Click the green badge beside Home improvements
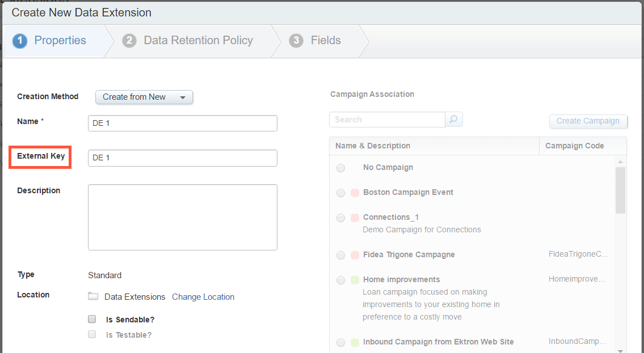 click(x=355, y=279)
